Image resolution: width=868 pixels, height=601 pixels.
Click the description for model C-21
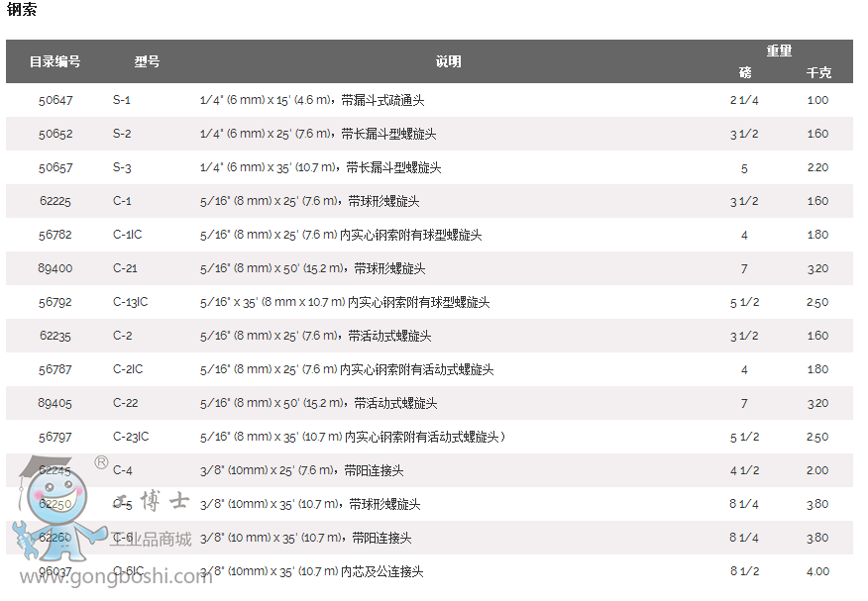point(313,268)
